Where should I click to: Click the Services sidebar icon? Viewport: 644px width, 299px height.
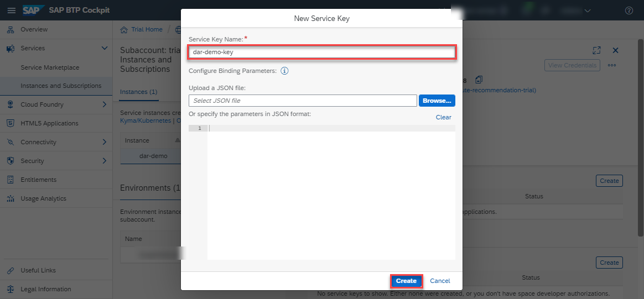click(x=11, y=49)
